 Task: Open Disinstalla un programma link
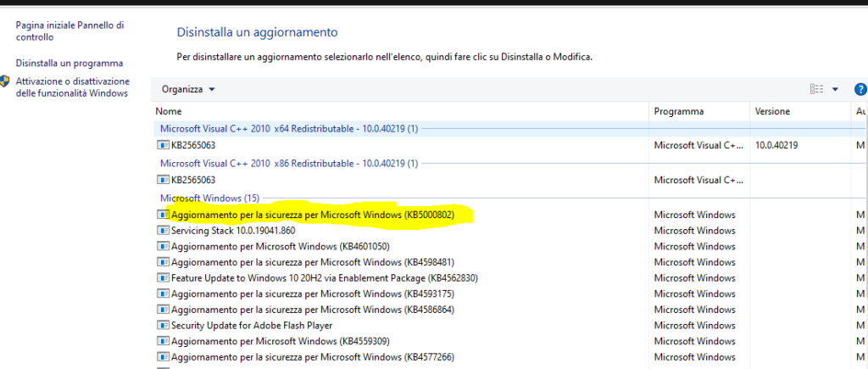[70, 63]
